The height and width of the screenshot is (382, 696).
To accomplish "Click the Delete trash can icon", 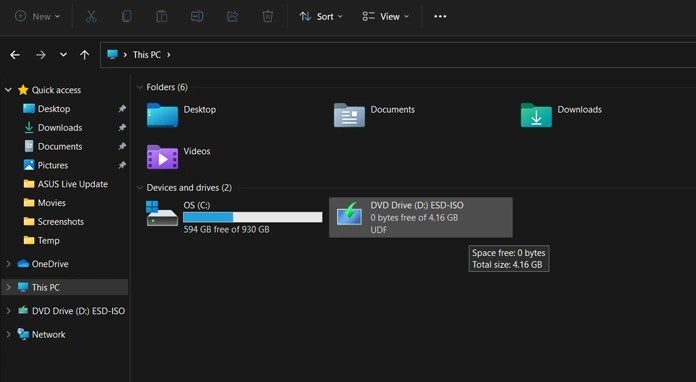I will pos(268,16).
